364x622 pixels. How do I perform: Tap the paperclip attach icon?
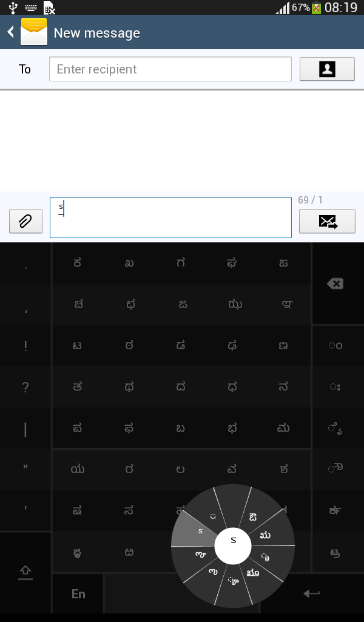[25, 221]
